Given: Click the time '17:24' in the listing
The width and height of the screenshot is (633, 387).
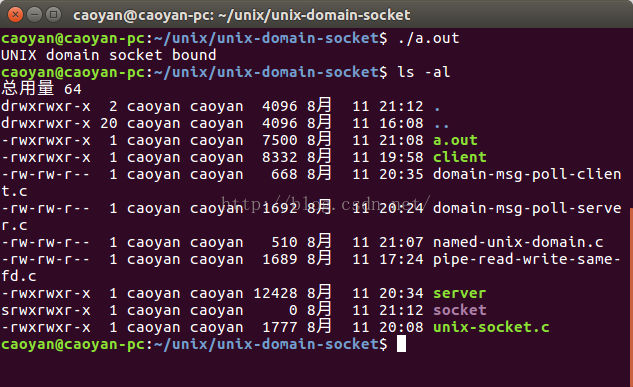Looking at the screenshot, I should (x=401, y=259).
